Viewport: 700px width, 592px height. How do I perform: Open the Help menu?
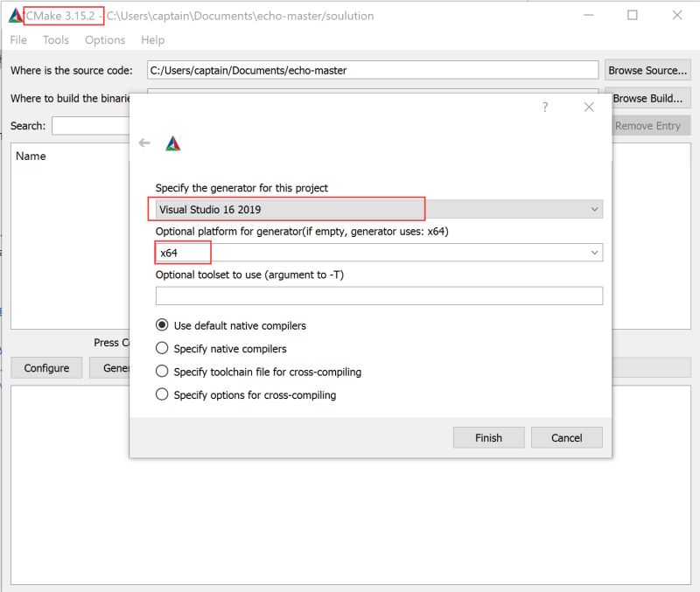click(152, 40)
